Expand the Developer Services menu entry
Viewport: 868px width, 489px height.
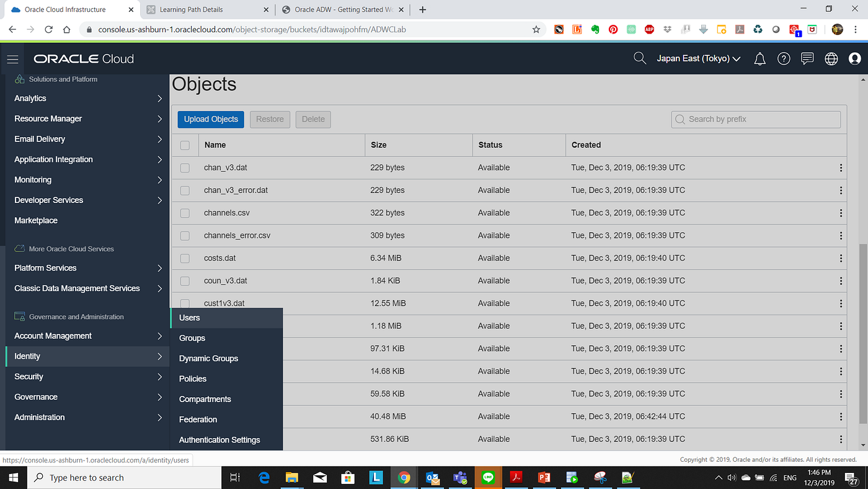point(87,200)
